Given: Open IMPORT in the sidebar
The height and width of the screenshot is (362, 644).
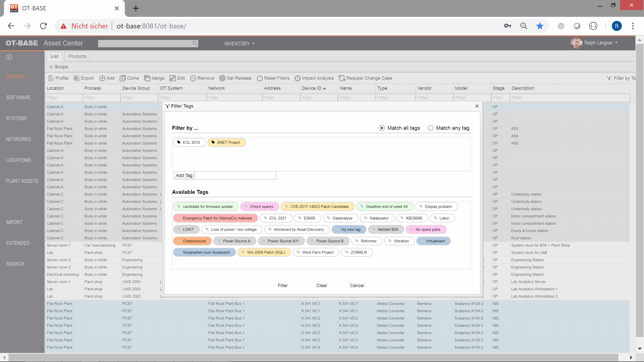Looking at the screenshot, I should [14, 222].
